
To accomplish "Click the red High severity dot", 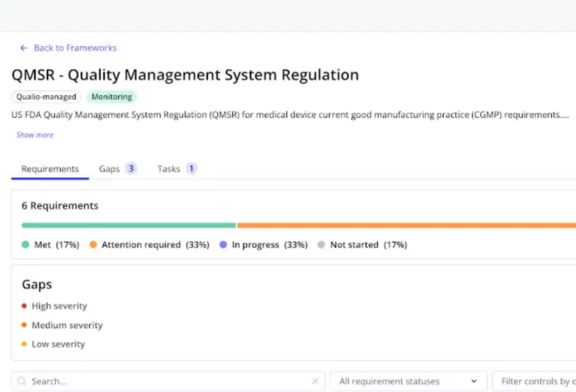I will coord(24,305).
